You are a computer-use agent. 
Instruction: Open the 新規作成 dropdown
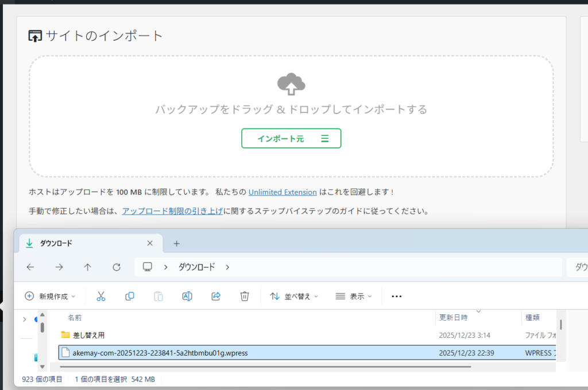[51, 297]
